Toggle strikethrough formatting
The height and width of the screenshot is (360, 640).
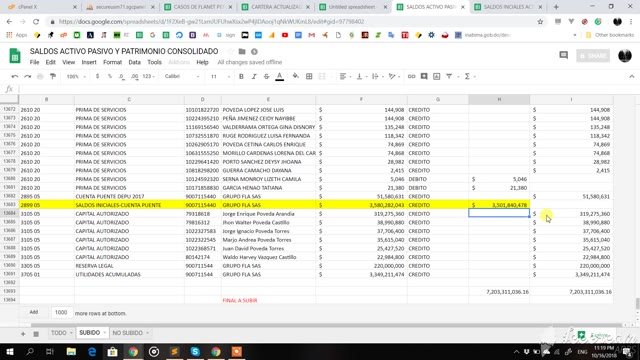point(267,76)
